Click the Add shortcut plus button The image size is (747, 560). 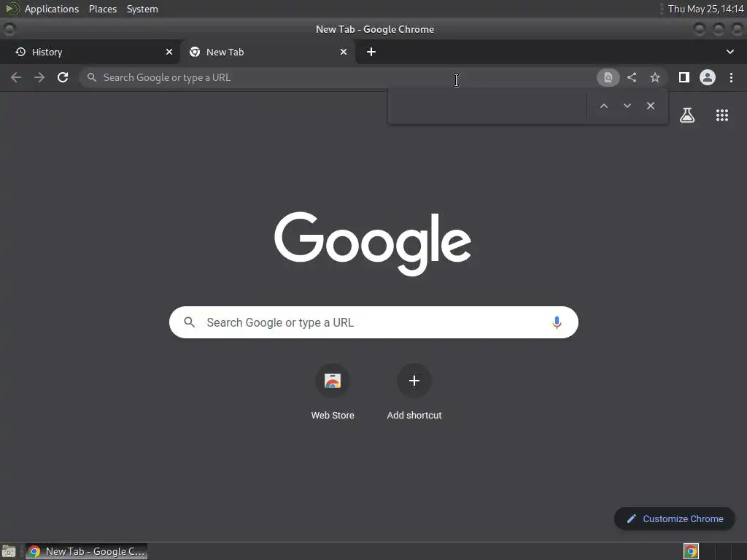coord(414,381)
